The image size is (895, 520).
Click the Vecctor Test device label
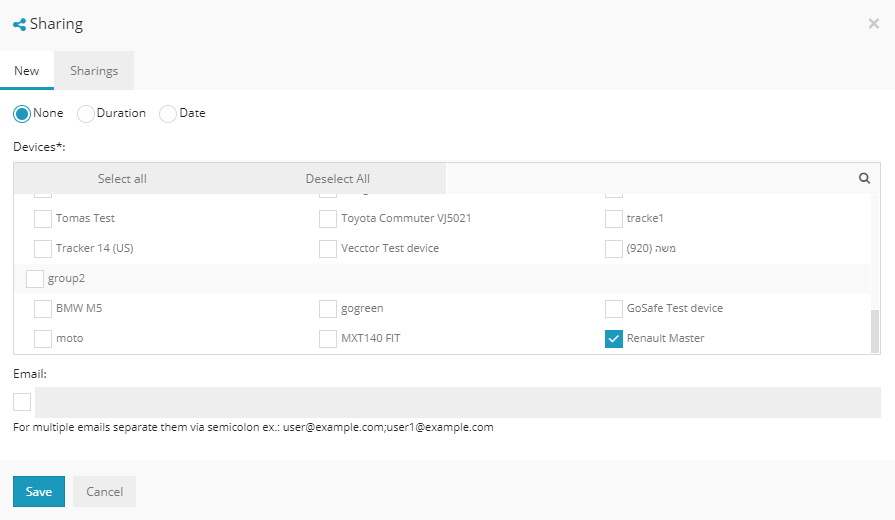pyautogui.click(x=390, y=248)
